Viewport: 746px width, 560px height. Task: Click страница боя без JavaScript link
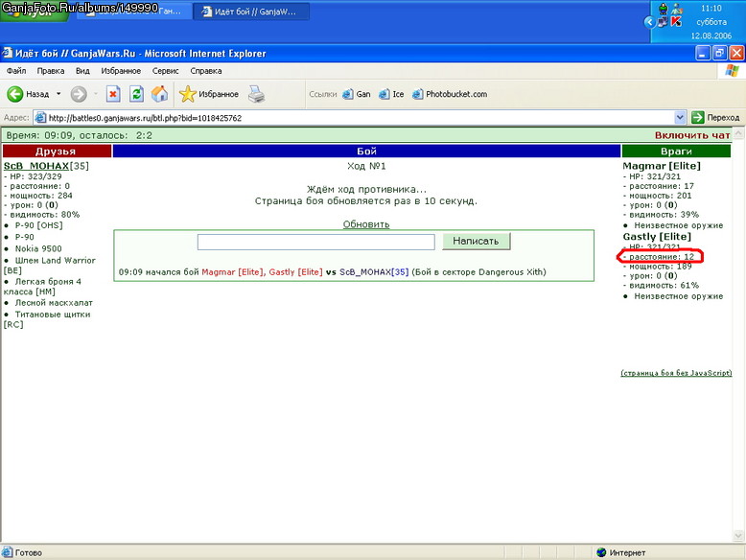tap(676, 373)
